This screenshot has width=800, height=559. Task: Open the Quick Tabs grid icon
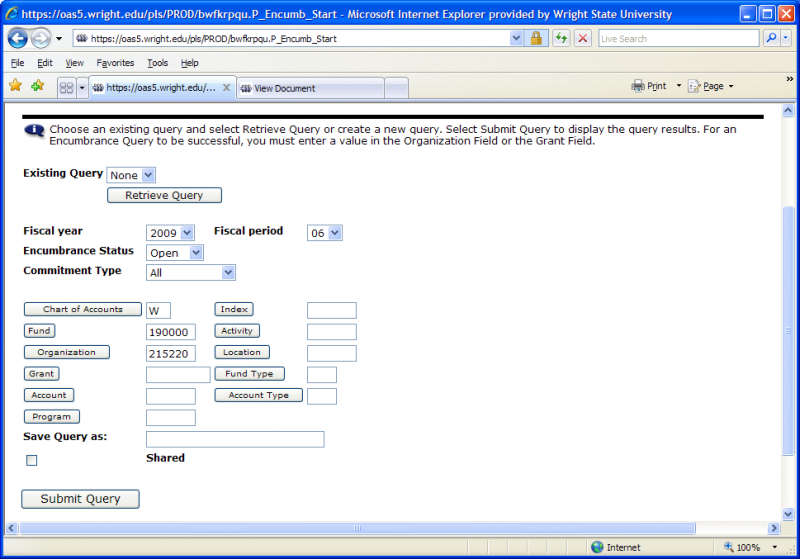click(66, 88)
